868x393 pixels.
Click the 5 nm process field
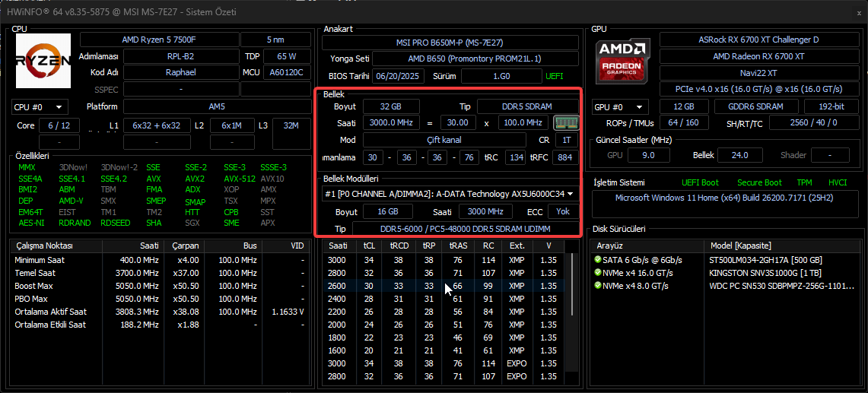coord(275,40)
